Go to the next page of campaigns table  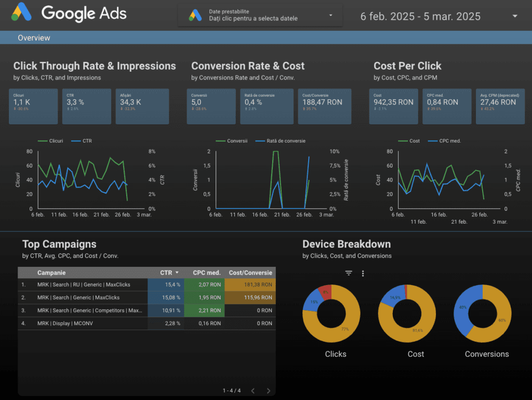point(268,391)
